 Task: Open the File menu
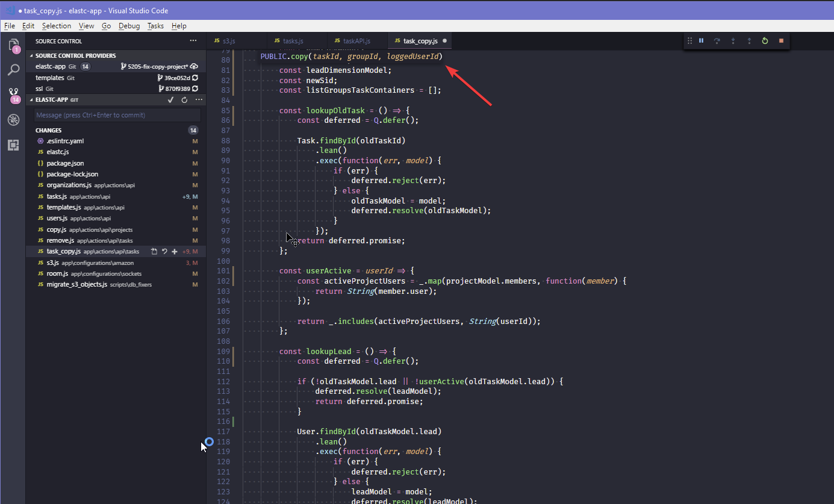tap(10, 26)
